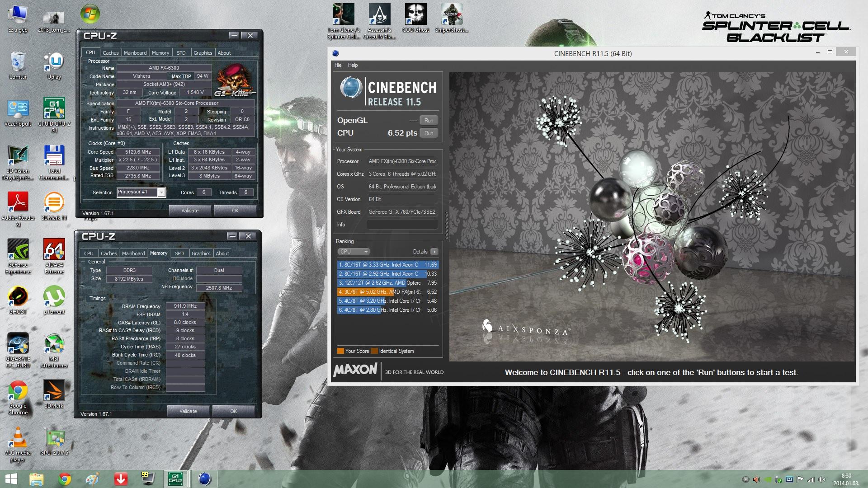Click the Core Speed 5129.6 MHz value
The height and width of the screenshot is (488, 868).
(x=138, y=152)
